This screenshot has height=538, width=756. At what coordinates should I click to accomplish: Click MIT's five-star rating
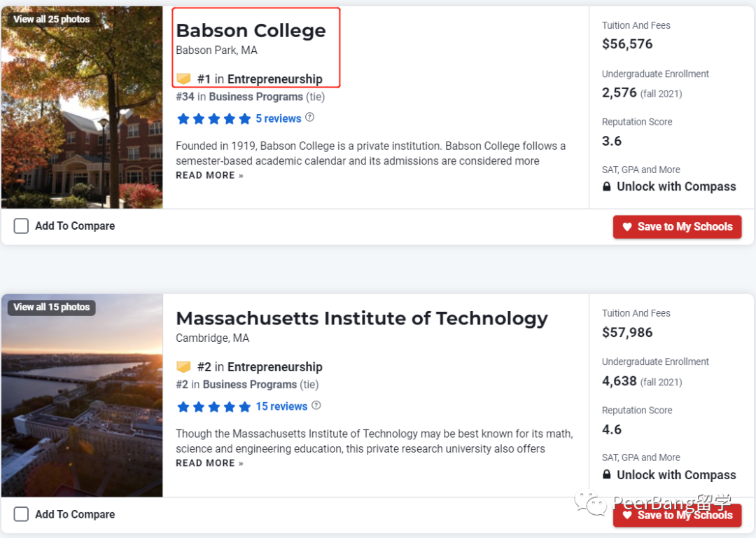(213, 407)
